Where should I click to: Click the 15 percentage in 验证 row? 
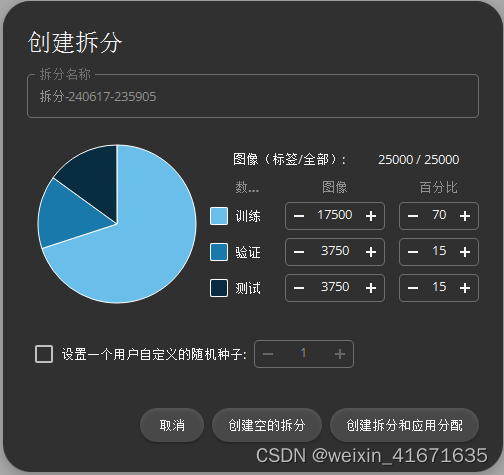pyautogui.click(x=439, y=251)
